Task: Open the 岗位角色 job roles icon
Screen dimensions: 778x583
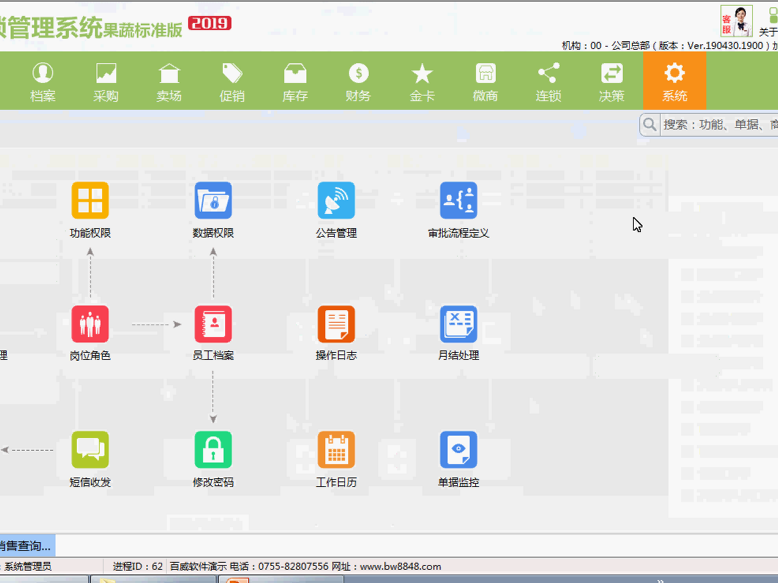Action: (x=90, y=324)
